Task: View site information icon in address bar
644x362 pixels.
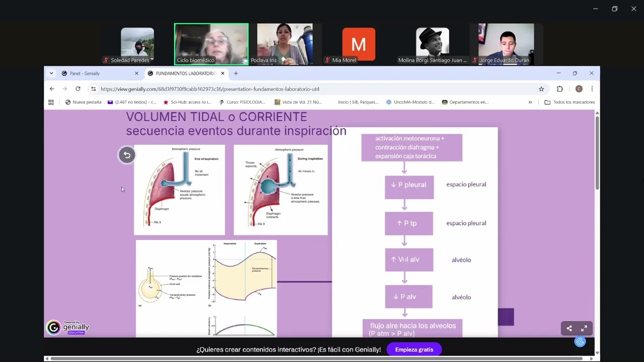Action: [x=93, y=89]
